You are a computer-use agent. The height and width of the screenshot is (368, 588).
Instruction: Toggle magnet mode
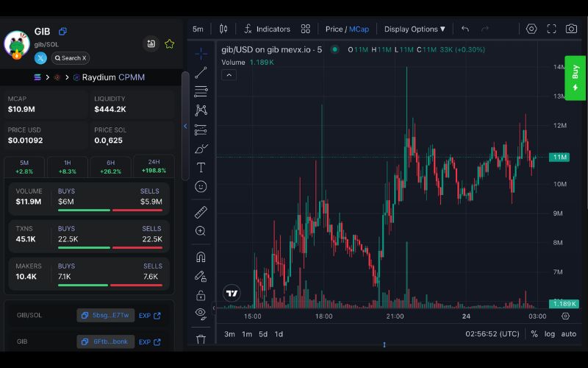click(x=201, y=257)
